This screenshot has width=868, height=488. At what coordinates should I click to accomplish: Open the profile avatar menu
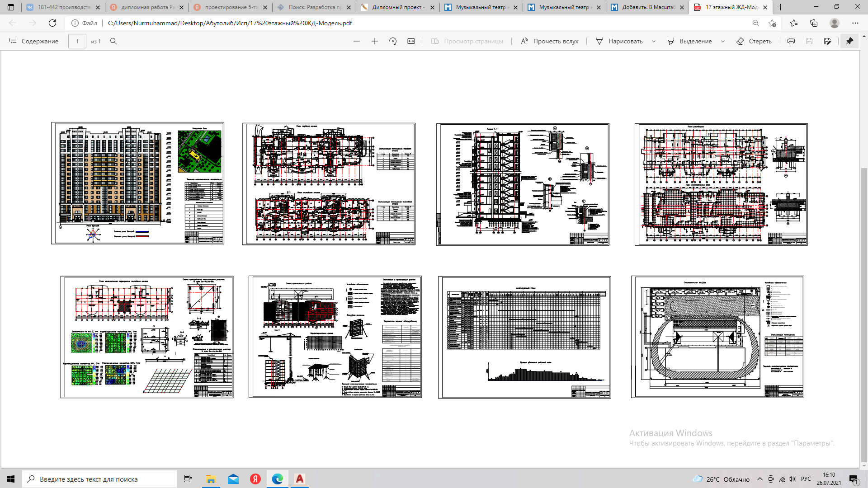835,23
